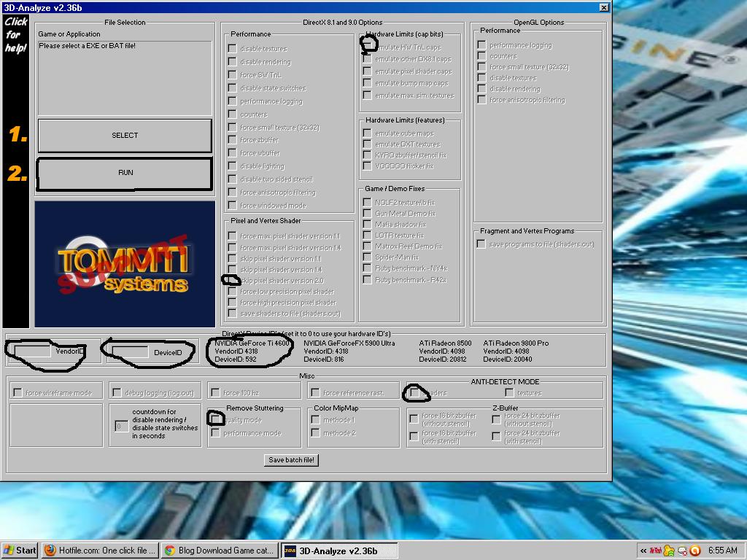The width and height of the screenshot is (747, 560).
Task: Check the emulate cube maps option
Action: 368,133
